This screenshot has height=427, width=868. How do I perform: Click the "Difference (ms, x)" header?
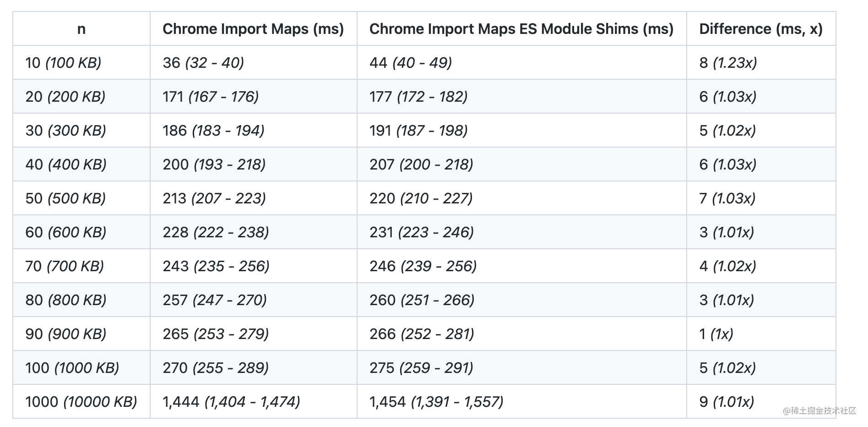pyautogui.click(x=761, y=29)
